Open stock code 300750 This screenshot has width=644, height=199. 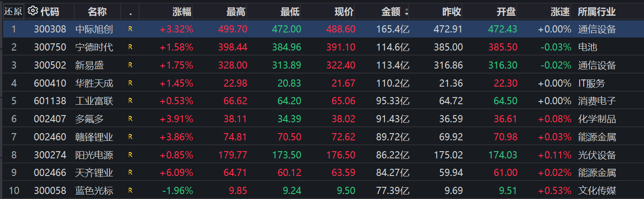point(50,47)
